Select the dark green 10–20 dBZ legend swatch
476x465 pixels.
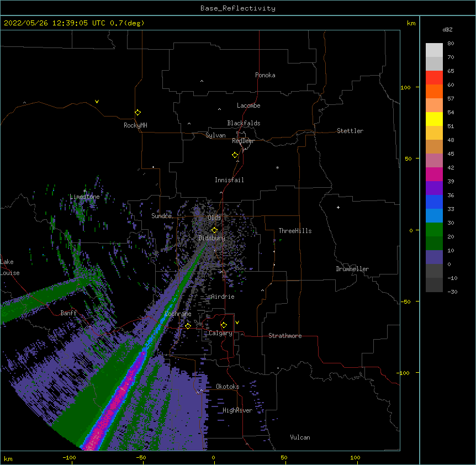point(434,243)
